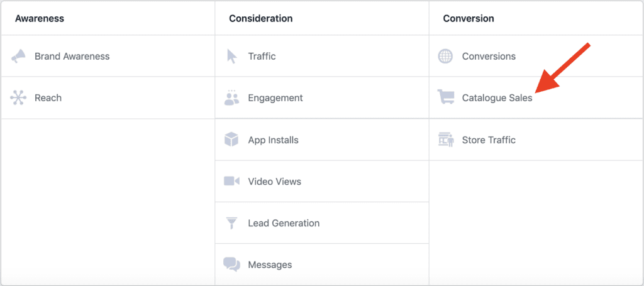
Task: Select the Traffic objective text
Action: [x=262, y=57]
